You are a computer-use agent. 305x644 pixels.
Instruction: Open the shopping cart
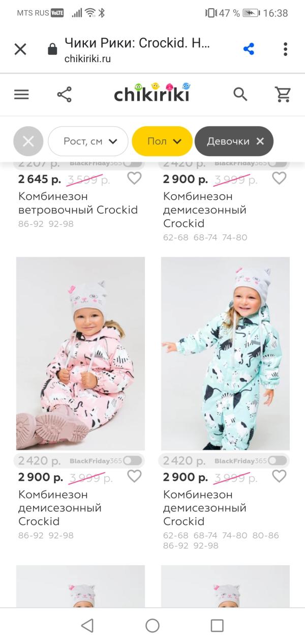coord(283,94)
